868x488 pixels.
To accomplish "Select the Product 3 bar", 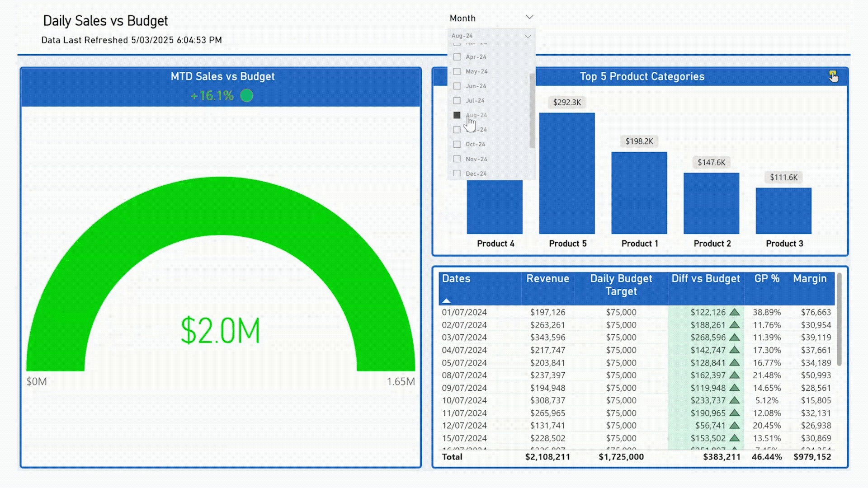I will (783, 211).
